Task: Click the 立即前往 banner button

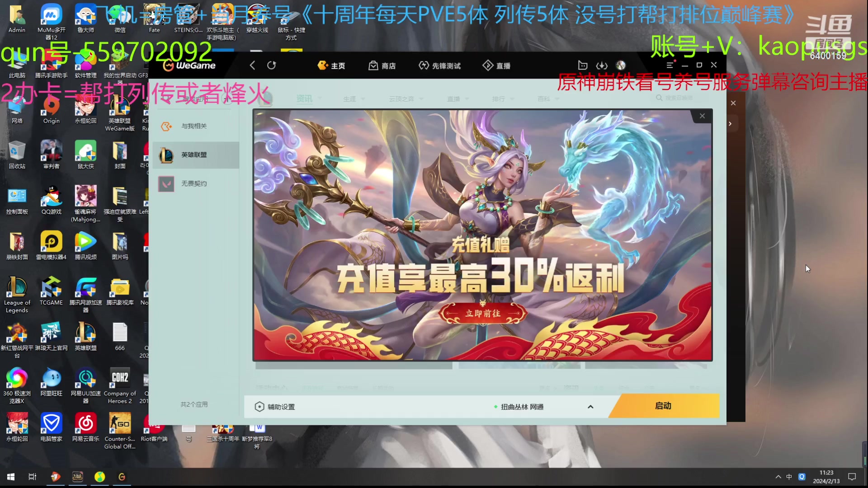Action: (x=483, y=313)
